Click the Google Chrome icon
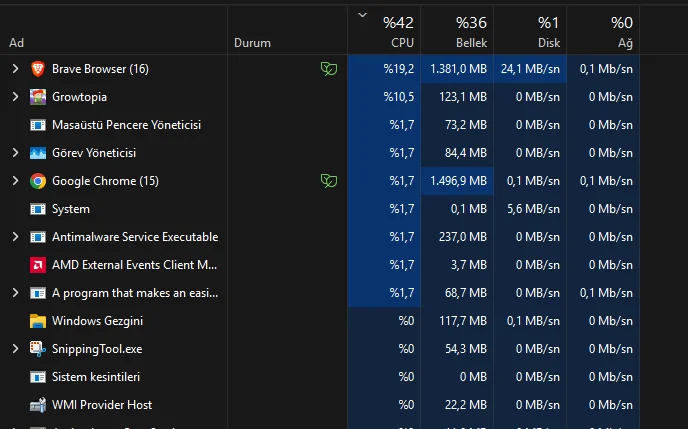688x429 pixels. click(38, 181)
